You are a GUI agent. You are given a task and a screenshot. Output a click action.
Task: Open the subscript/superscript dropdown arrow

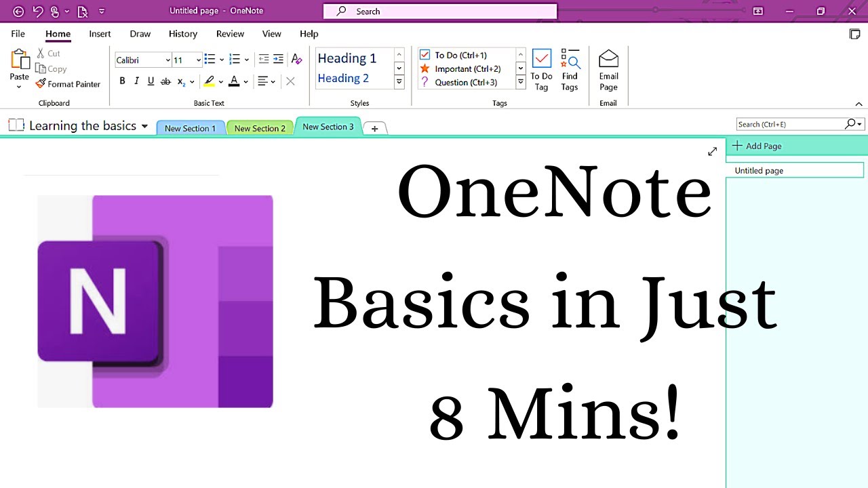(x=193, y=82)
